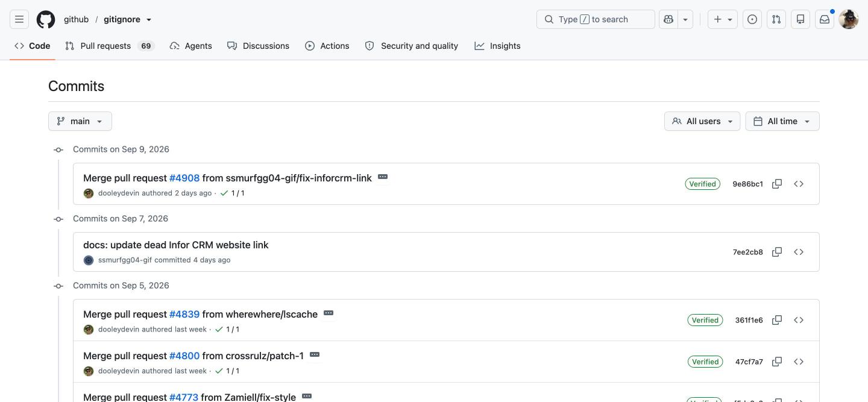Expand commit description for PR #4773
The width and height of the screenshot is (868, 402).
tap(307, 397)
